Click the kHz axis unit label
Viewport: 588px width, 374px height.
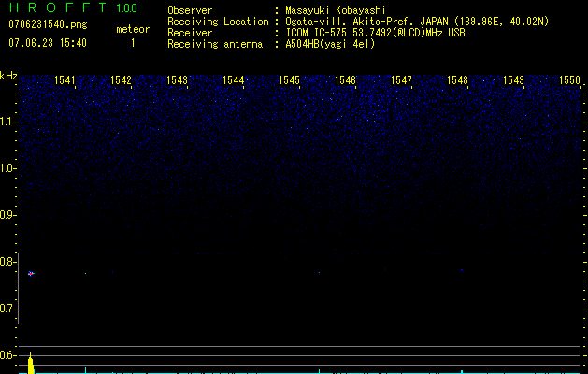point(8,76)
